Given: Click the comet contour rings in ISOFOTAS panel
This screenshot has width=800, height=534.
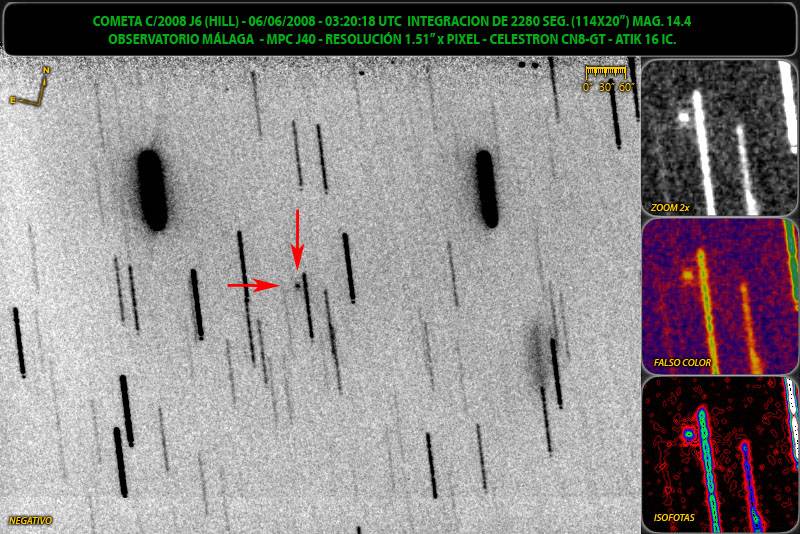Looking at the screenshot, I should 689,434.
